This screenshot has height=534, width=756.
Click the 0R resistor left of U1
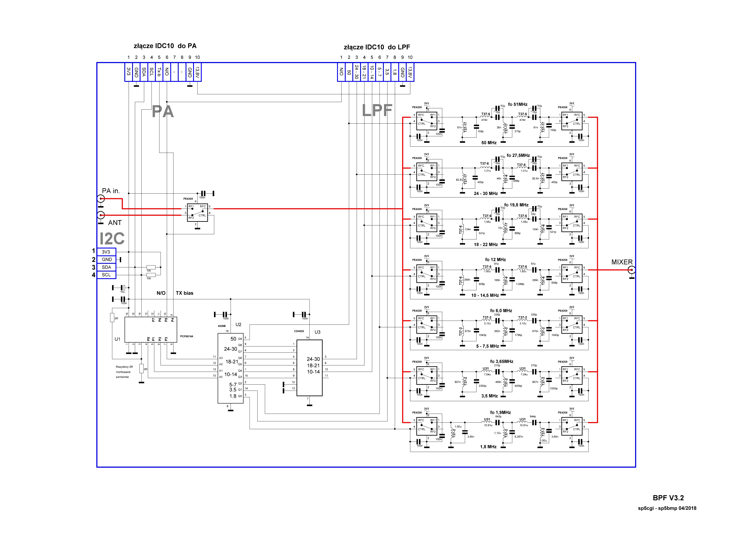112,318
